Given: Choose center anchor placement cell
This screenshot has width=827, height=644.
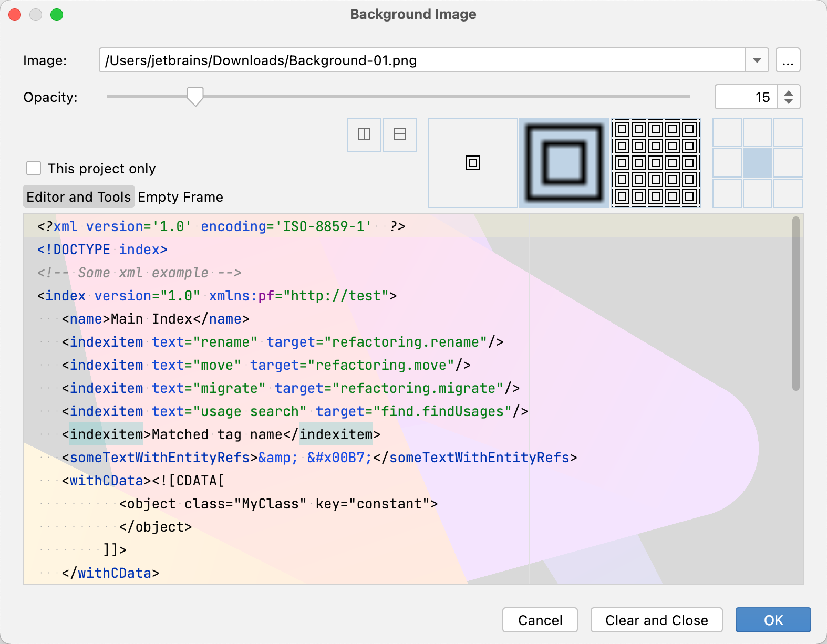Looking at the screenshot, I should click(757, 163).
